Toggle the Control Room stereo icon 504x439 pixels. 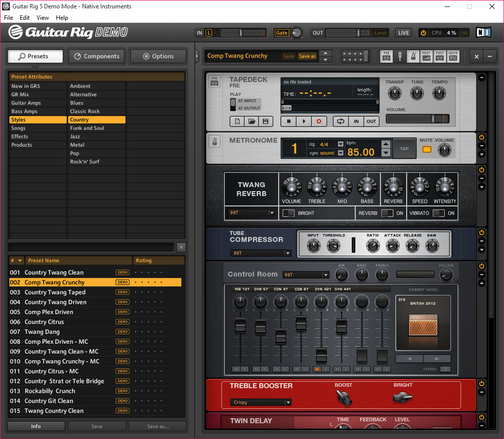(445, 369)
